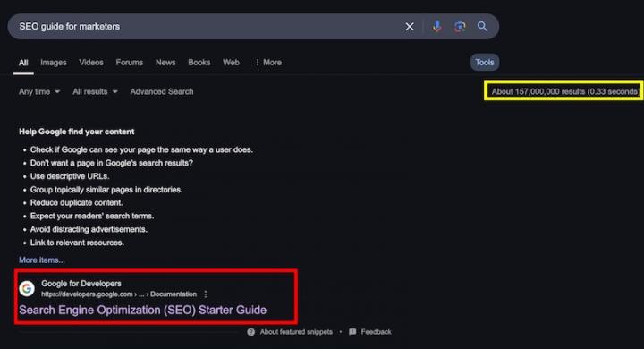Click 'Help Google find your content' heading
This screenshot has width=644, height=349.
point(76,132)
